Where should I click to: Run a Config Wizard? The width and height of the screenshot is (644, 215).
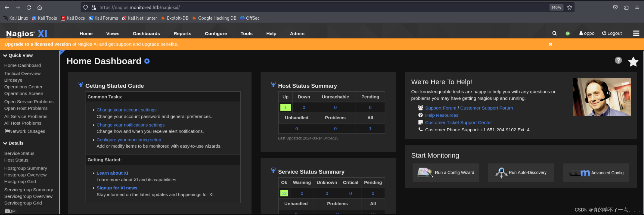pos(446,173)
